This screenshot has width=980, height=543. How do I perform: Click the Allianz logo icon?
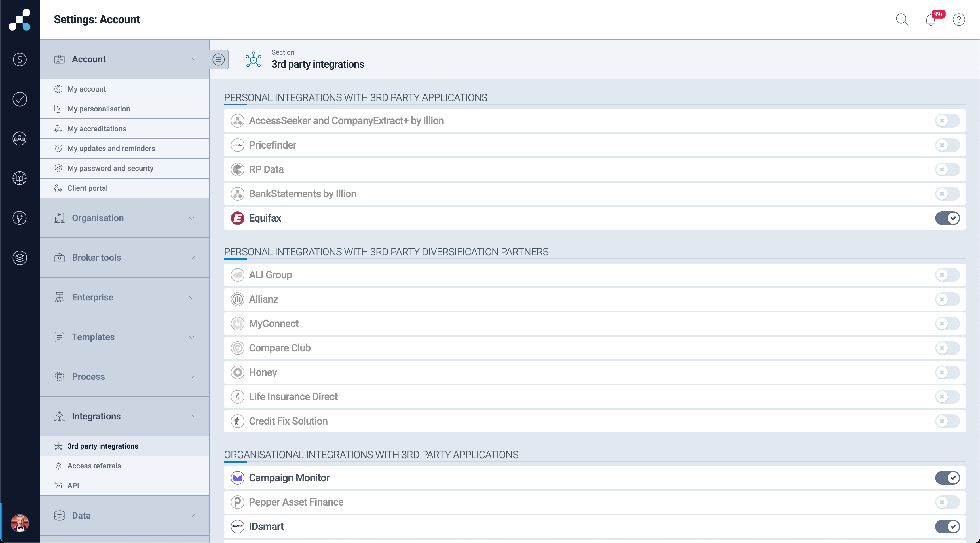click(x=238, y=299)
